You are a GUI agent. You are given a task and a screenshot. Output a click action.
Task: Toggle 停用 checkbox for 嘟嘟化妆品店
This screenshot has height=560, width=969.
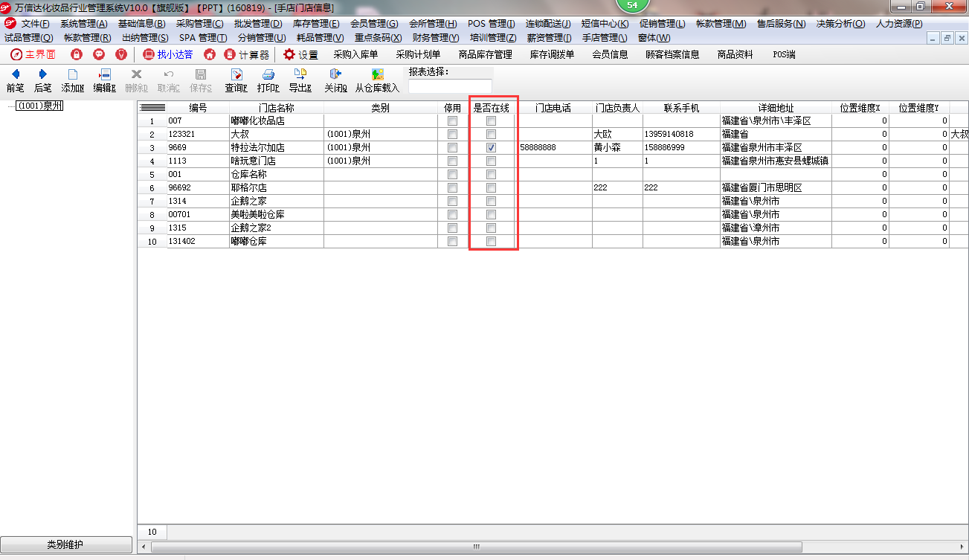[452, 121]
